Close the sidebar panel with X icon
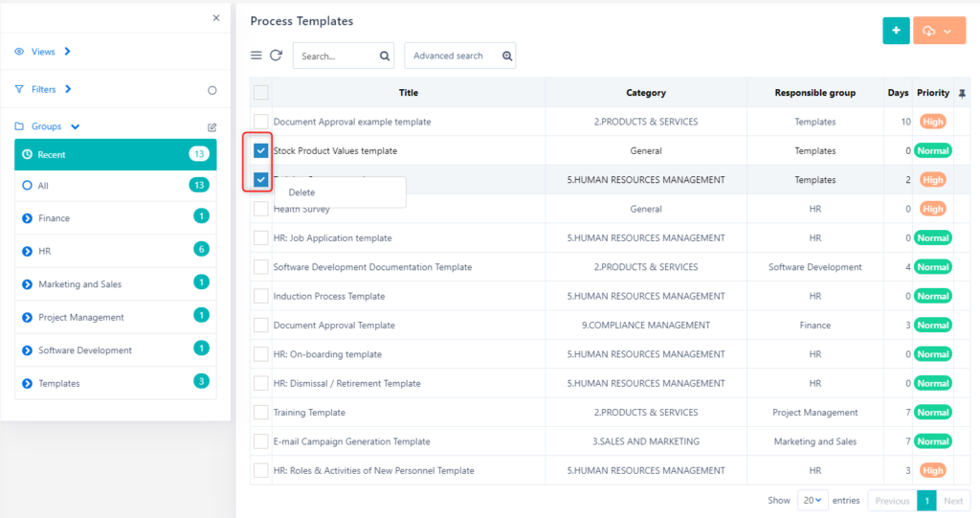 (216, 18)
